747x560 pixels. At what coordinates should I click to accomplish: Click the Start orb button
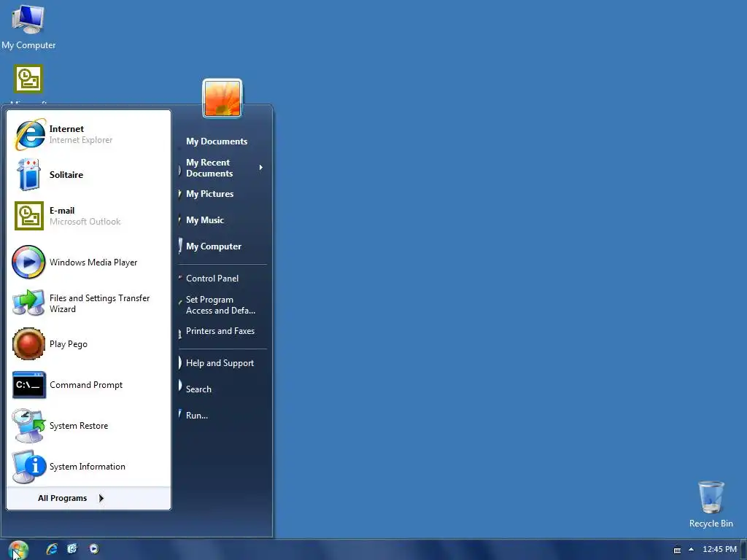[18, 550]
